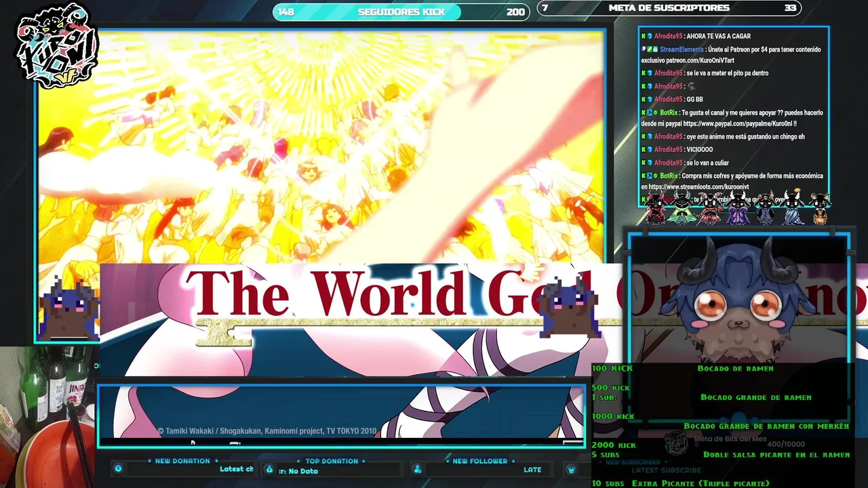Click the subscriber count '7'
This screenshot has height=488, width=868.
click(x=545, y=8)
